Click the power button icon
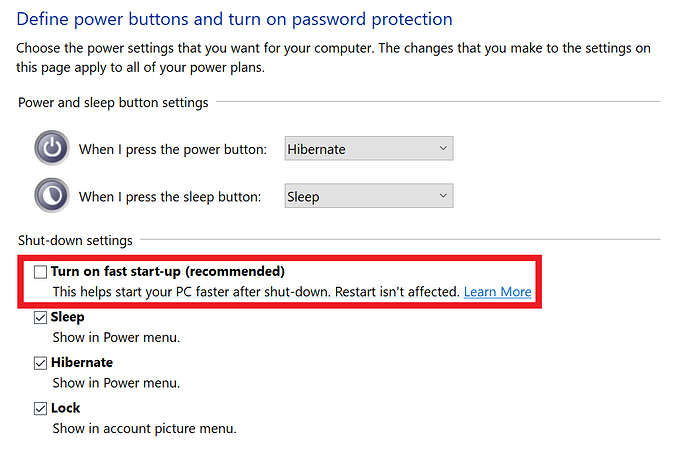 point(52,148)
